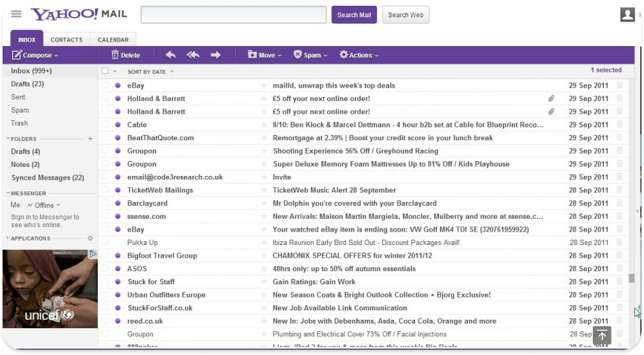
Task: Open the Inbox (999+) folder
Action: 32,71
